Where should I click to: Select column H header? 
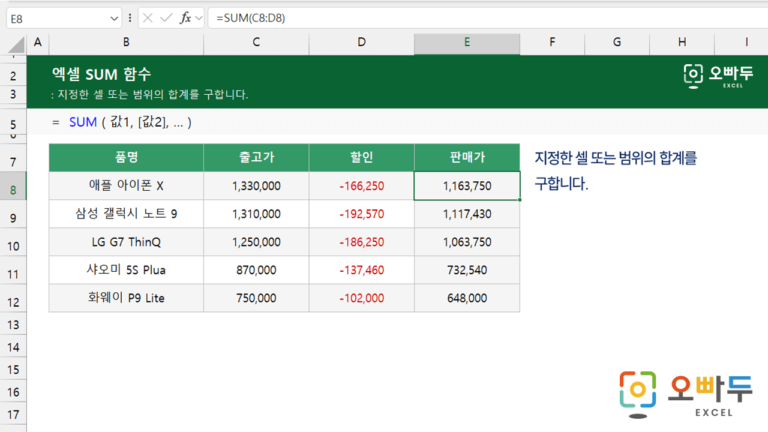click(x=682, y=43)
